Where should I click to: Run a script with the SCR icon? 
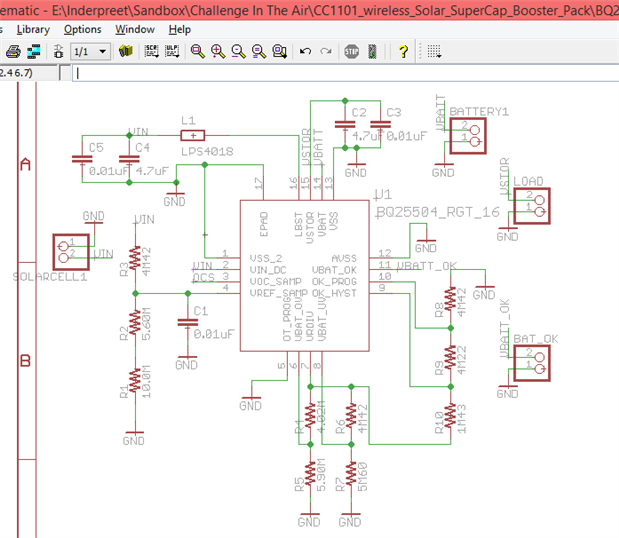[151, 50]
